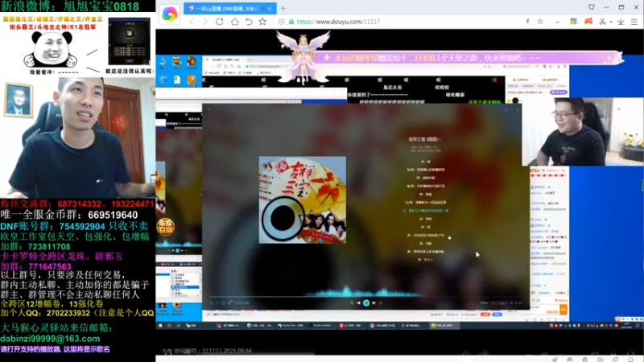Screen dimensions: 644x362
Task: Bookmark page with star beside undo
Action: [x=262, y=22]
